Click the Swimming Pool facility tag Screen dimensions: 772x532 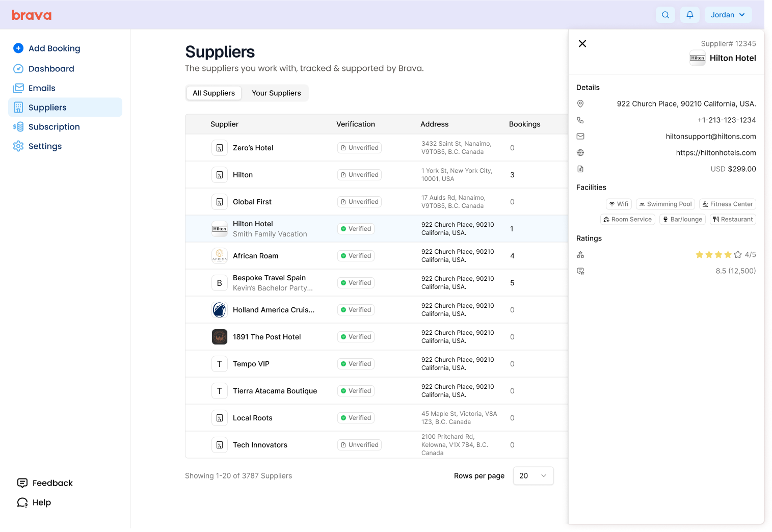click(665, 204)
